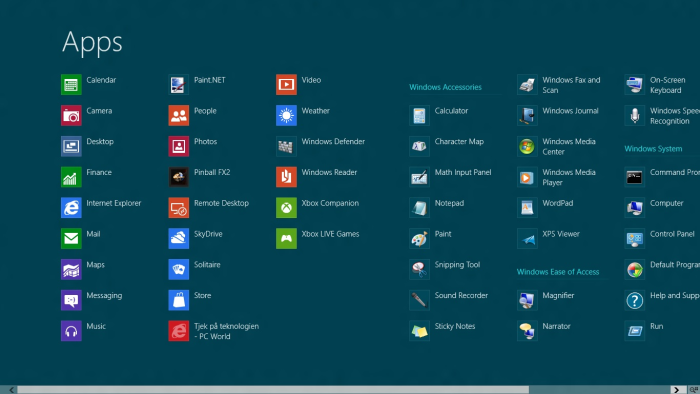Launch the Messaging app icon
Viewport: 700px width, 394px height.
[71, 300]
